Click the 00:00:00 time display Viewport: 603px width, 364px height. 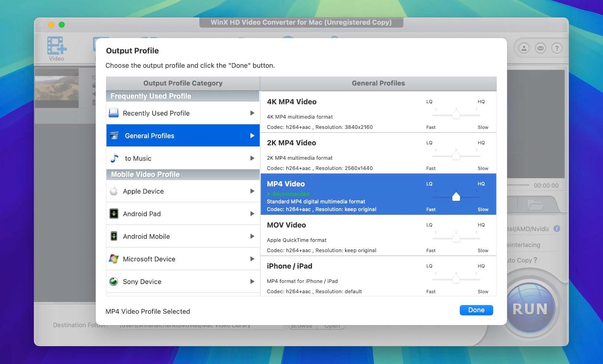(x=546, y=185)
